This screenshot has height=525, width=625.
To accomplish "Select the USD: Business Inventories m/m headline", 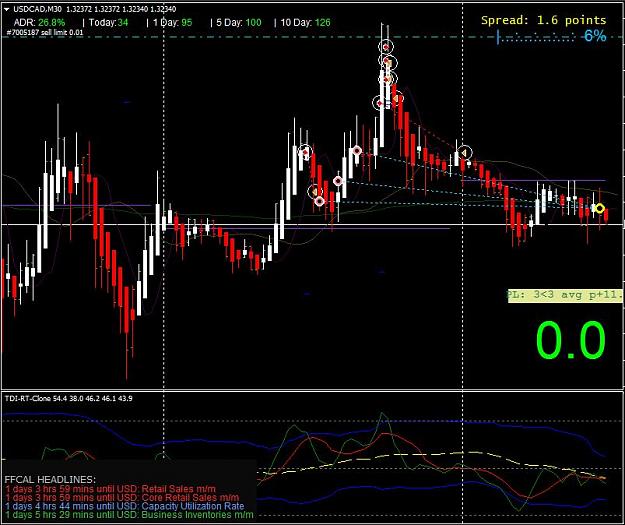I will (129, 515).
